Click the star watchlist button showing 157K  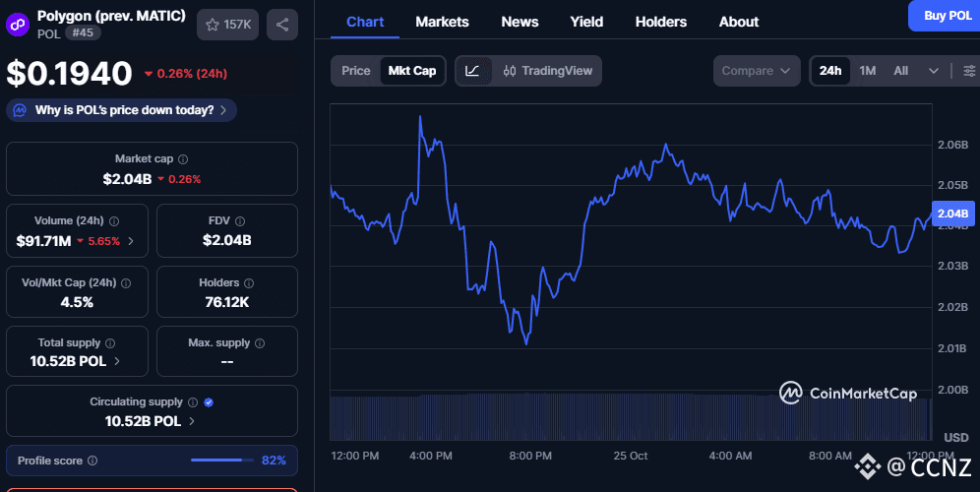point(227,25)
